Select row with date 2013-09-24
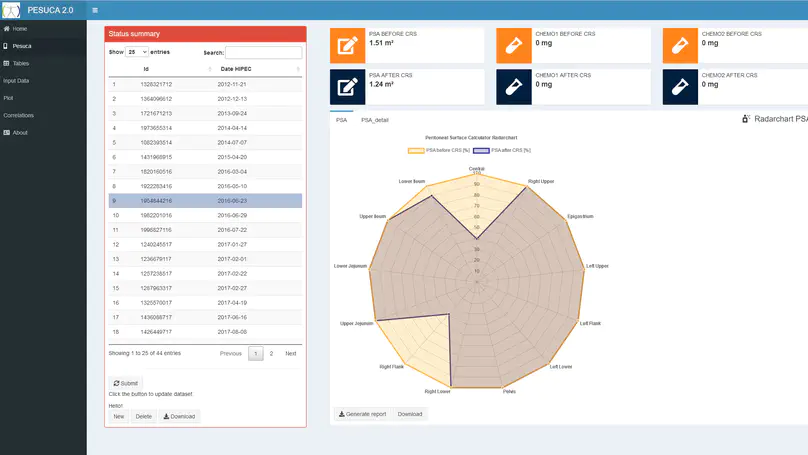Screen dimensions: 808x455 205,113
